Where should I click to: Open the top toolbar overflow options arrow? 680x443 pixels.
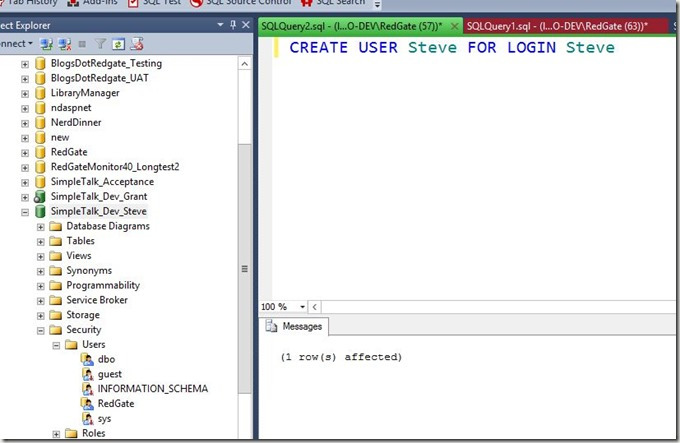377,5
